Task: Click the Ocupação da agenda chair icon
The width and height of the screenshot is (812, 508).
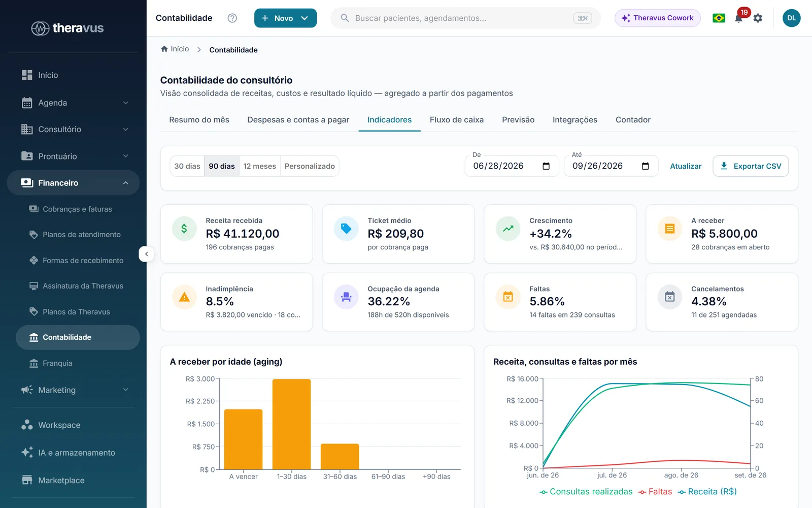Action: pyautogui.click(x=346, y=297)
